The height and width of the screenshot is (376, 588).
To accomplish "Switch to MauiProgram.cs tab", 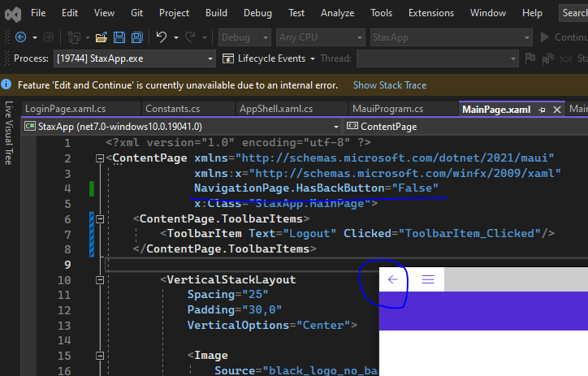I will 403,109.
